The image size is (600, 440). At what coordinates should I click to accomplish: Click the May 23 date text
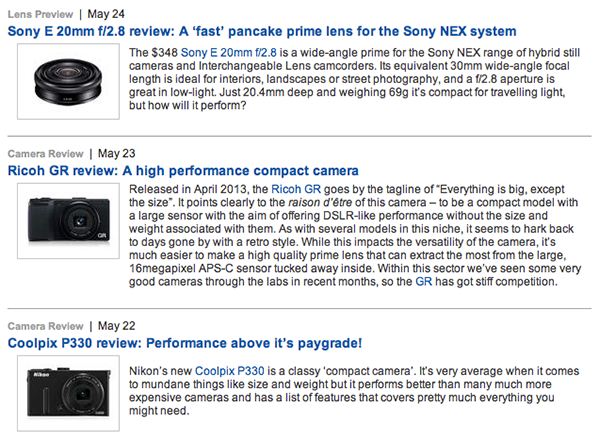point(116,153)
